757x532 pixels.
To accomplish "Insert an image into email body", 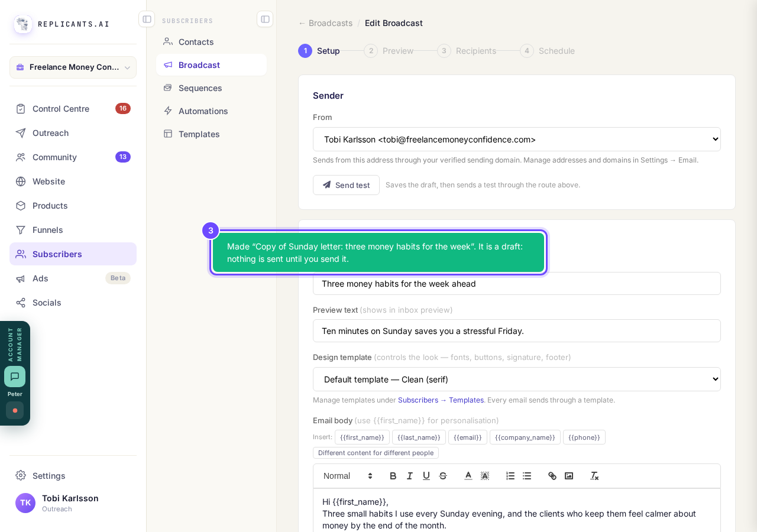I will (x=569, y=476).
